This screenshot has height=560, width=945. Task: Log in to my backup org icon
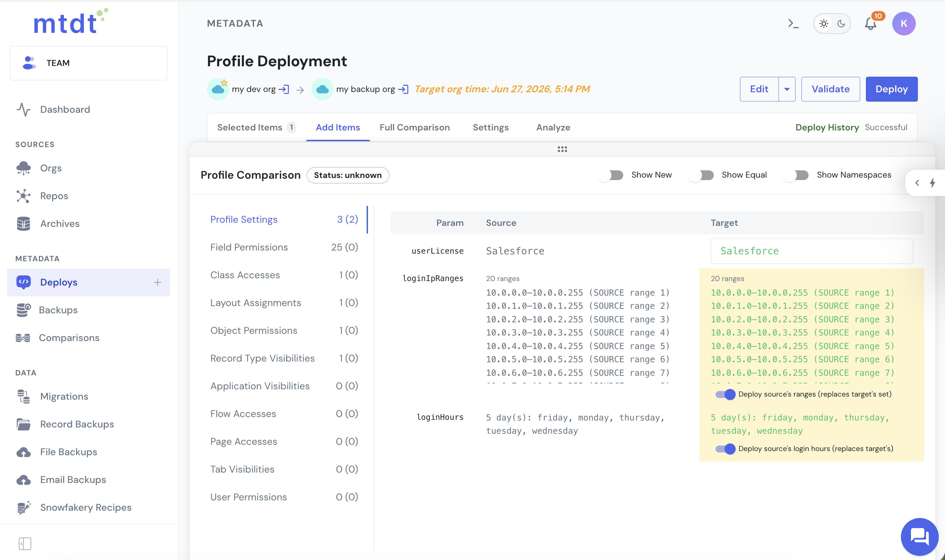point(403,90)
